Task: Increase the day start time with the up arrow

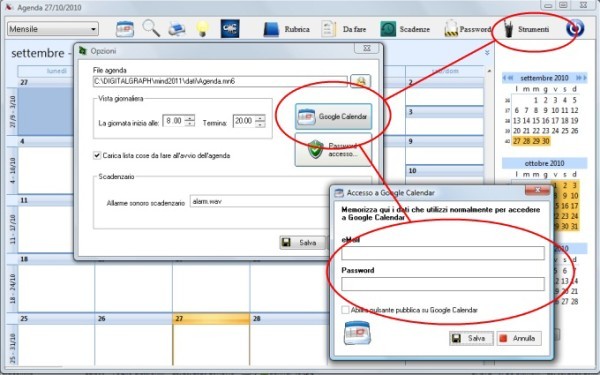Action: click(189, 118)
